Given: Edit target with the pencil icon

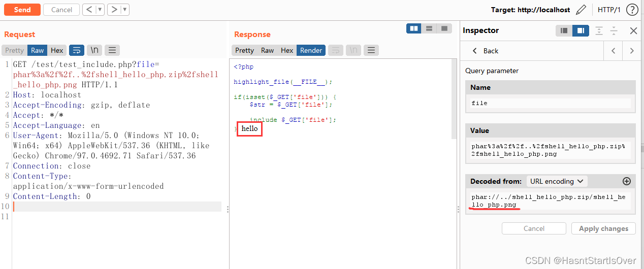Looking at the screenshot, I should 582,10.
